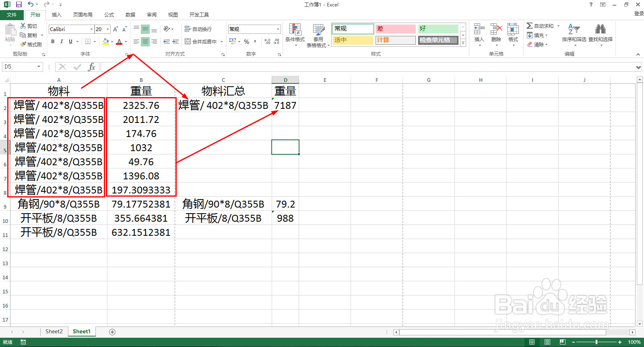This screenshot has height=347, width=644.
Task: Click the Comma Style icon
Action: point(255,42)
